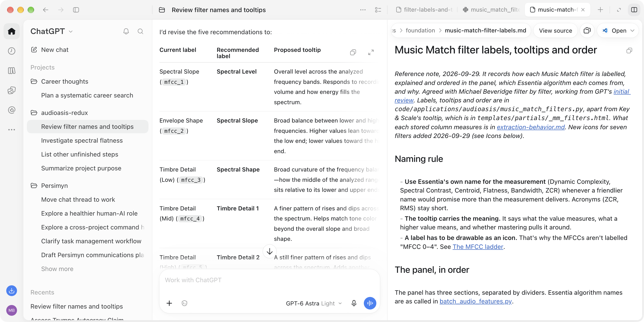Click Show more under Persimyn chats
Viewport: 644px width, 322px height.
(x=57, y=269)
